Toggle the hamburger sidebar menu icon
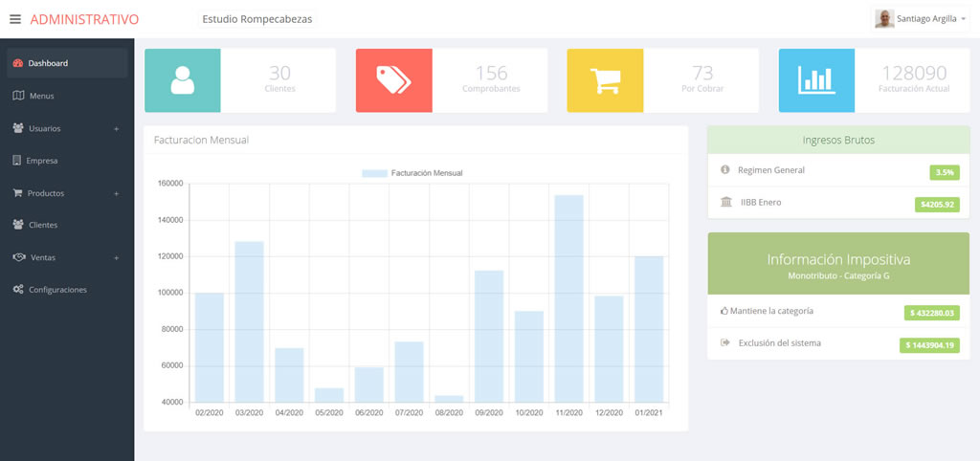 tap(14, 19)
